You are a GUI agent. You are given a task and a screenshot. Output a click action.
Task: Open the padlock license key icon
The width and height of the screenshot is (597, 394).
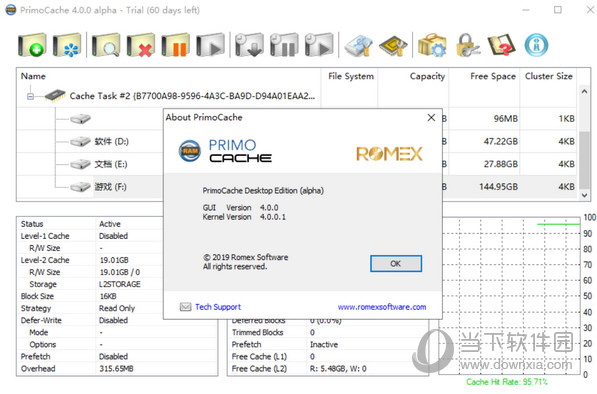click(x=467, y=45)
